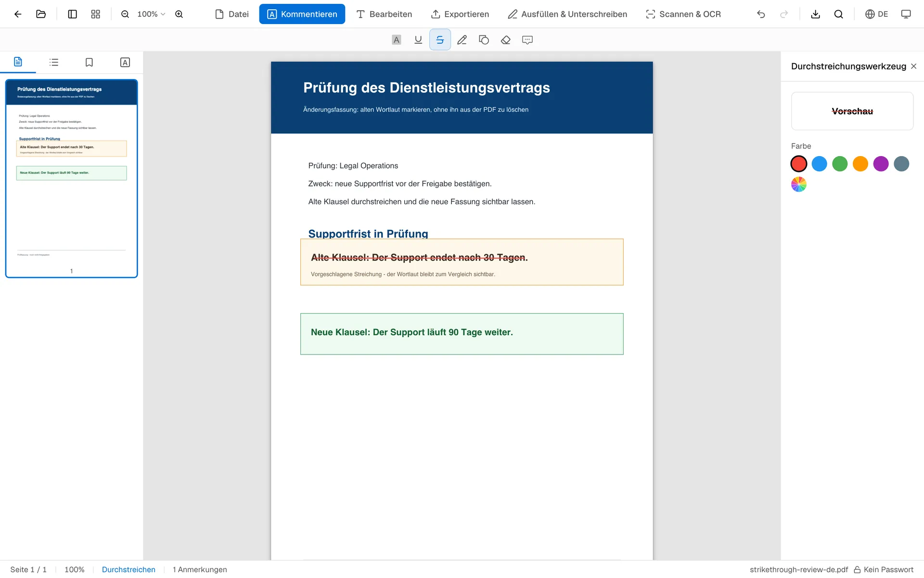Toggle the sidebar panel icon
924x578 pixels.
[x=73, y=14]
